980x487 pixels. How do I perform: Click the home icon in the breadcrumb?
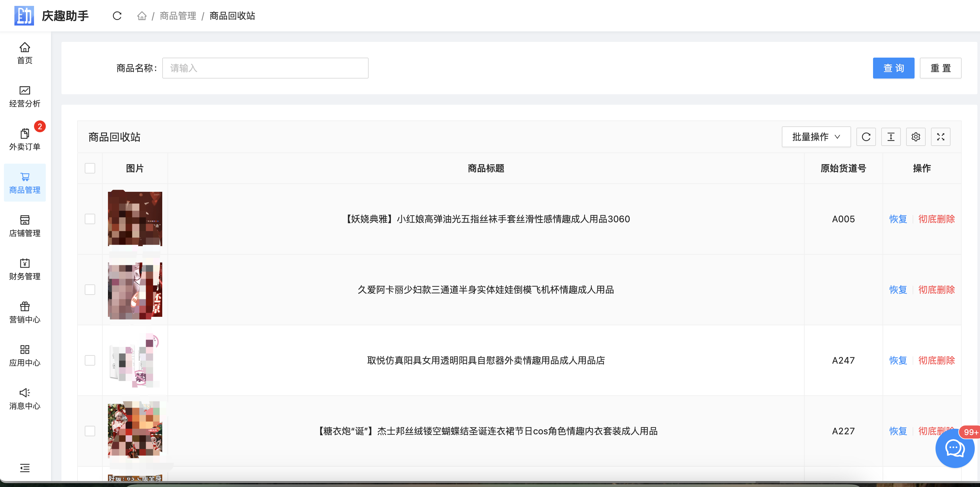coord(142,16)
